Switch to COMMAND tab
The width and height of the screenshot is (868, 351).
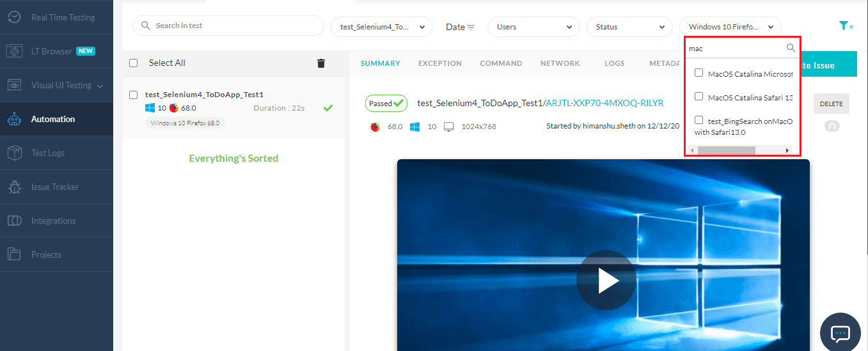[x=501, y=63]
